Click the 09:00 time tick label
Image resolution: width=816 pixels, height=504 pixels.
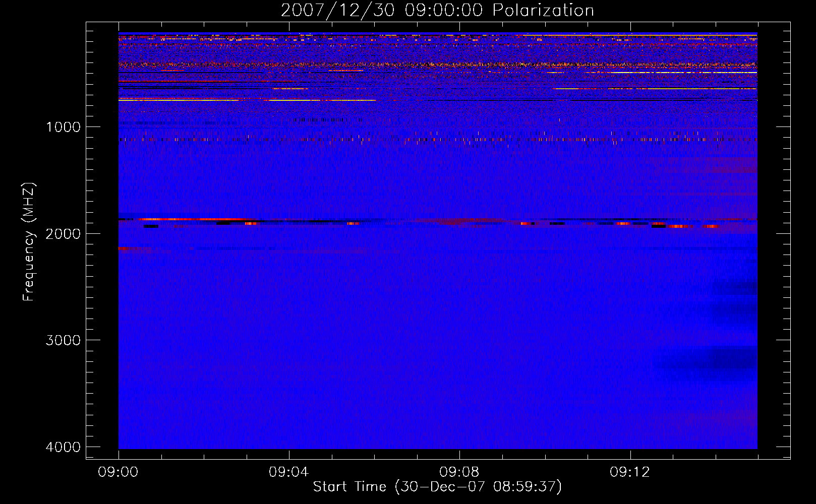tap(119, 472)
